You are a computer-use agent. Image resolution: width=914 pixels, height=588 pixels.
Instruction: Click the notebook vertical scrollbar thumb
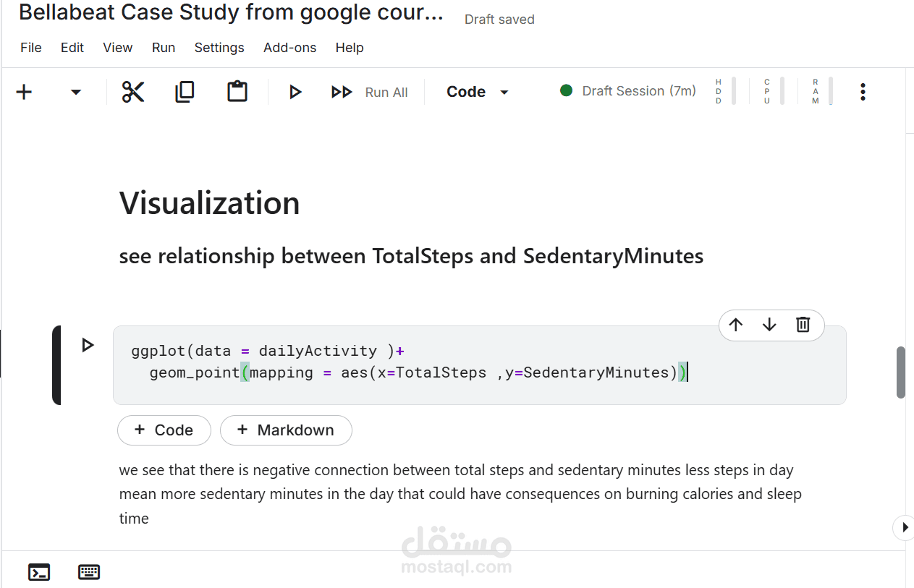[x=901, y=372]
